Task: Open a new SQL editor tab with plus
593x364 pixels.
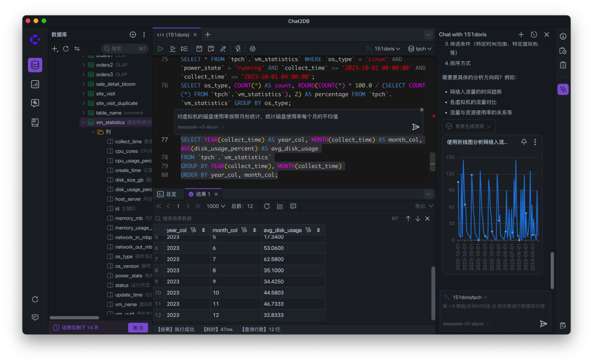Action: [x=208, y=34]
